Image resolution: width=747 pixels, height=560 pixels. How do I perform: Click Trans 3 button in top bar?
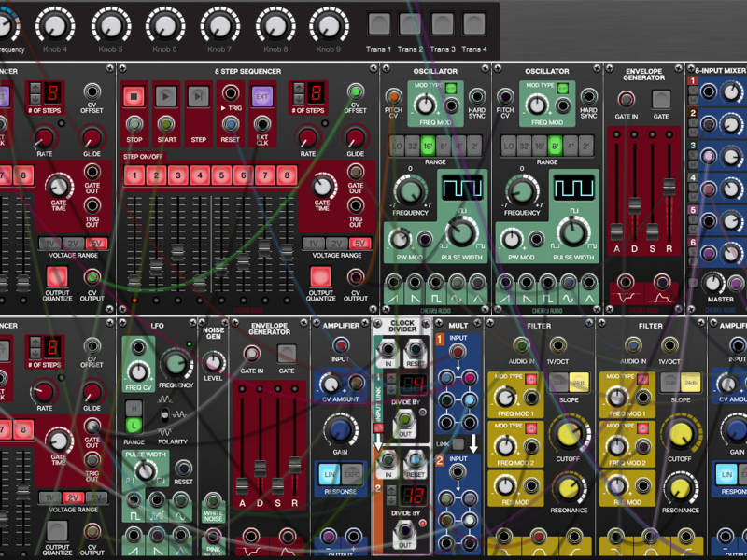tap(443, 24)
